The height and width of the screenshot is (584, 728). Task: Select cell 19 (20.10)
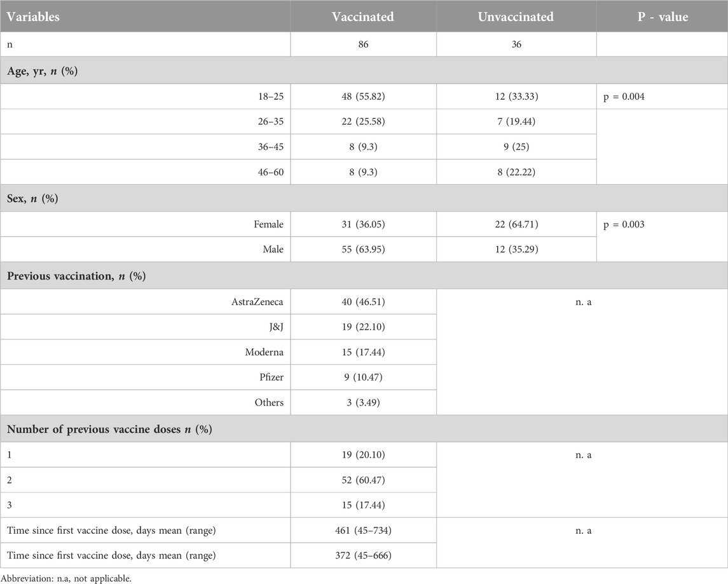pos(363,454)
